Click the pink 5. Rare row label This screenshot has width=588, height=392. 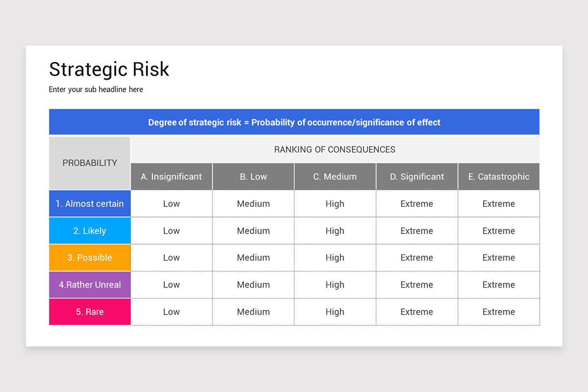click(89, 312)
